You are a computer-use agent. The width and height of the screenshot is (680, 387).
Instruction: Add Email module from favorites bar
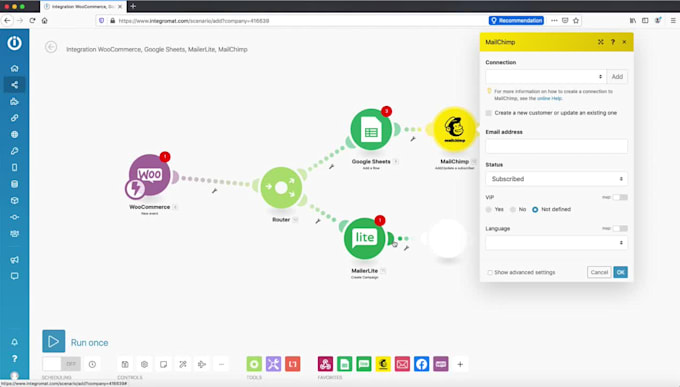402,364
